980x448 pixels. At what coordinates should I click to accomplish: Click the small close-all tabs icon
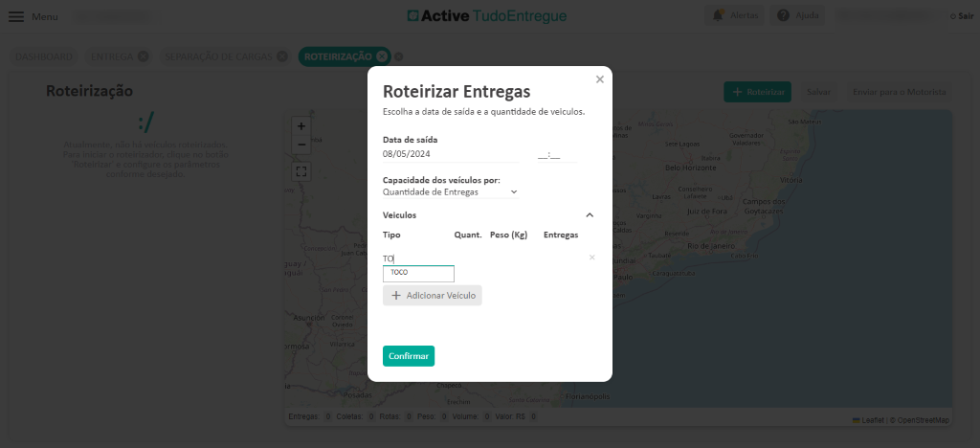coord(399,56)
